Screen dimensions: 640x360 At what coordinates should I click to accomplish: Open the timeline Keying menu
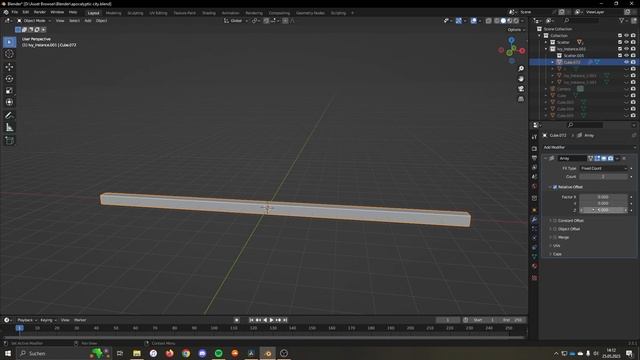48,320
